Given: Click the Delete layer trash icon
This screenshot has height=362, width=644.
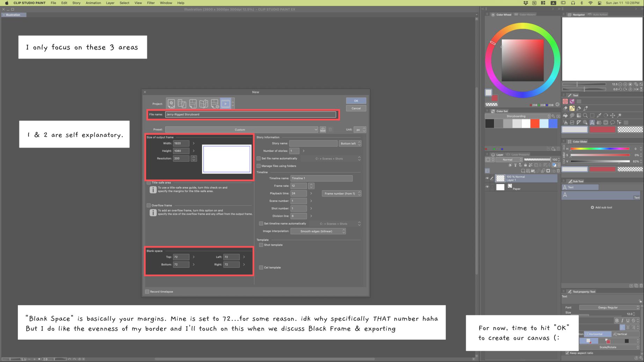Looking at the screenshot, I should [x=558, y=171].
